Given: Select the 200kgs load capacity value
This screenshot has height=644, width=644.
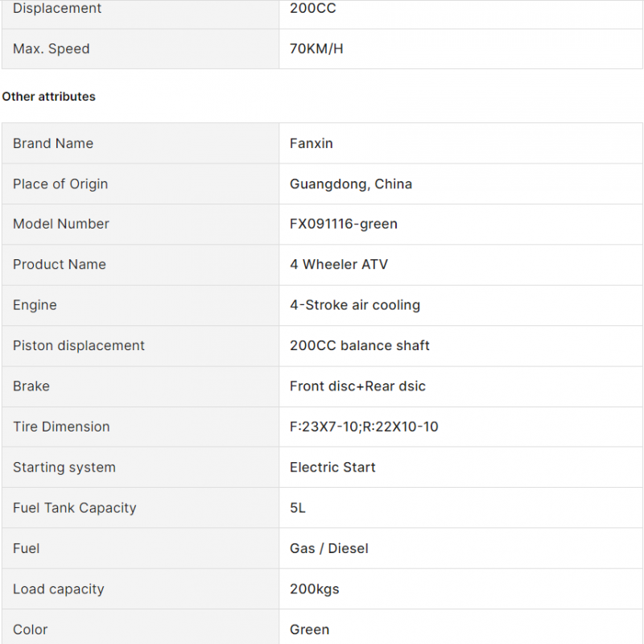Looking at the screenshot, I should (x=314, y=589).
